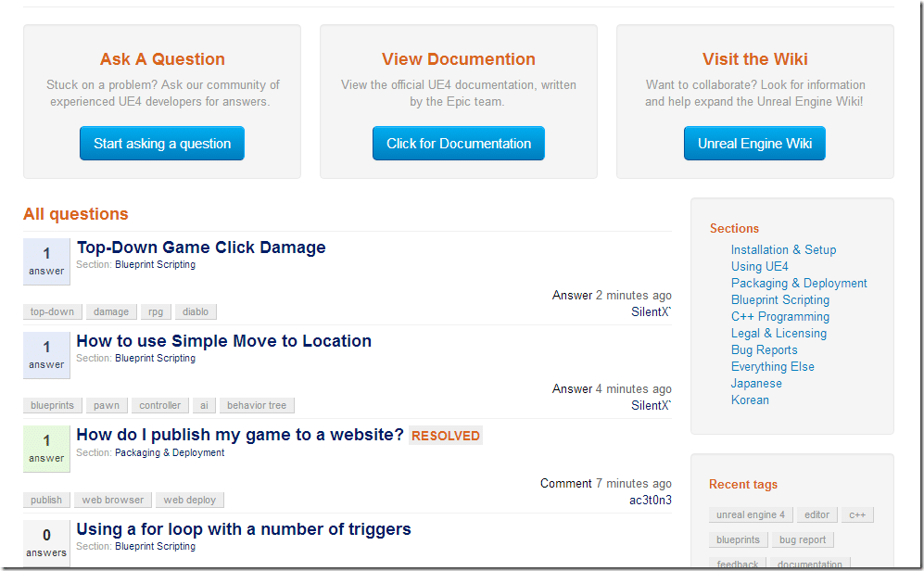924x571 pixels.
Task: Select the unreal engine 4 recent tag
Action: tap(750, 515)
